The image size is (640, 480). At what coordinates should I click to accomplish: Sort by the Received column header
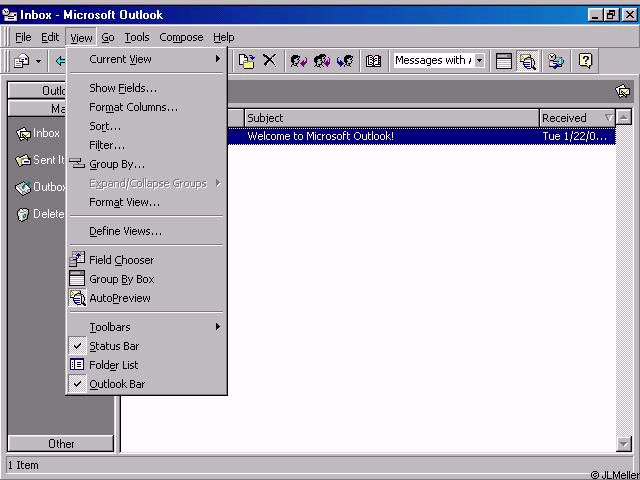[577, 118]
